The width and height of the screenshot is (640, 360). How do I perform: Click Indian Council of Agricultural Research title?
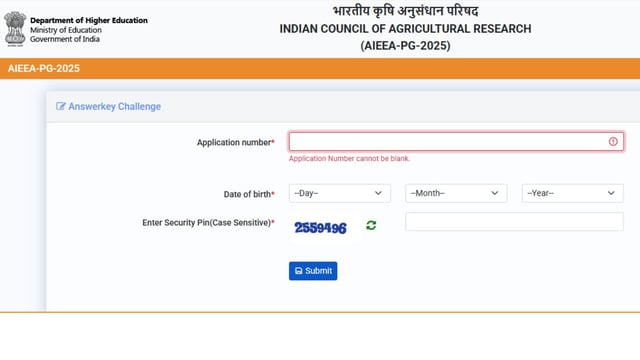pos(405,29)
